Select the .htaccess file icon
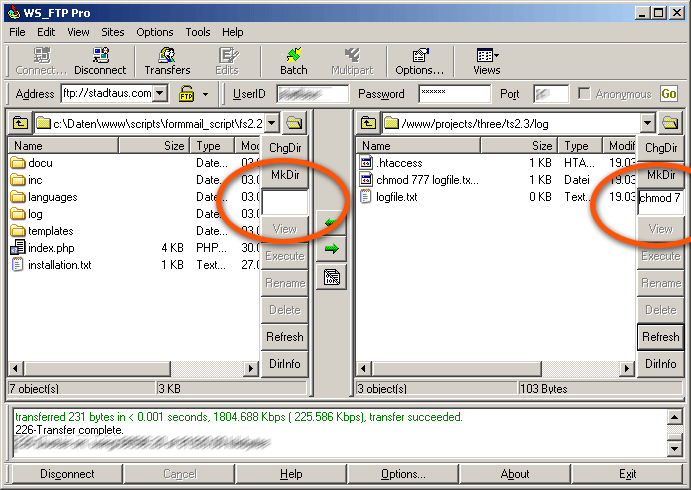 point(366,163)
